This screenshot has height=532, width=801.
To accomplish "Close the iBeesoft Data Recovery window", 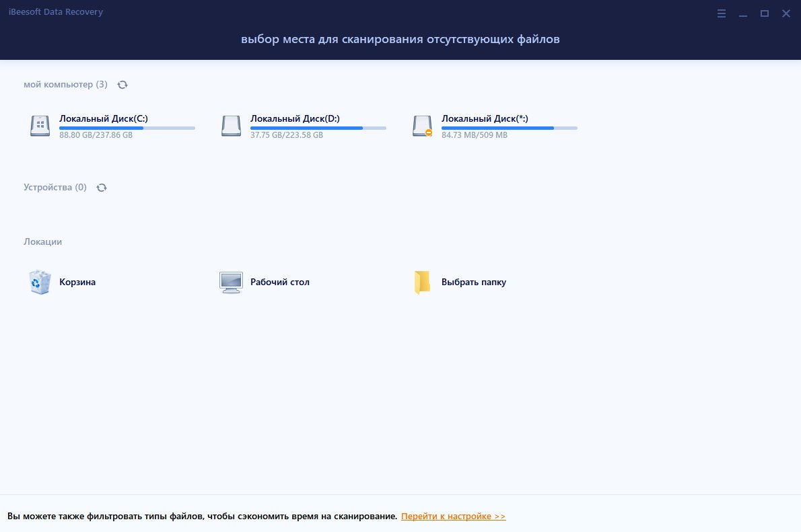I will click(x=786, y=13).
